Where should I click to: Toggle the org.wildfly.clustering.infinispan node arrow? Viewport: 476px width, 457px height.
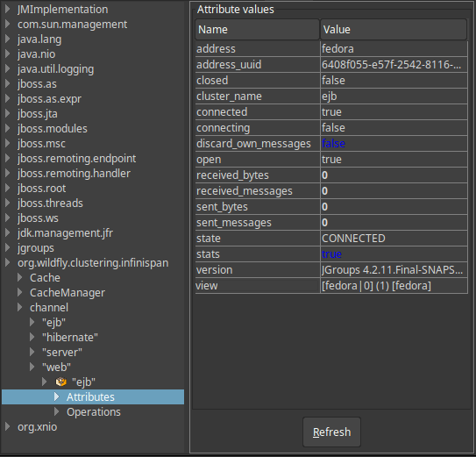pyautogui.click(x=8, y=262)
